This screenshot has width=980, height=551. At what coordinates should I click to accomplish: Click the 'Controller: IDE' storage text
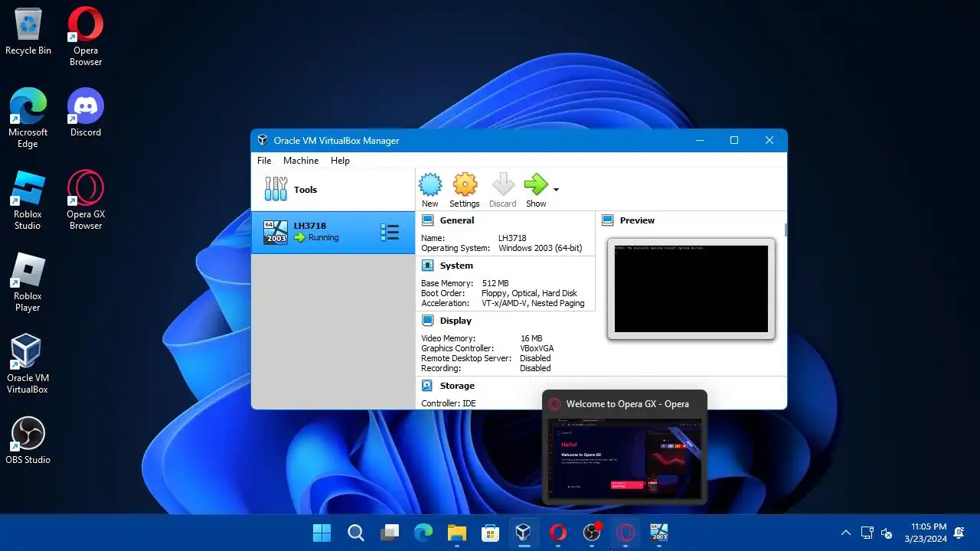coord(448,403)
